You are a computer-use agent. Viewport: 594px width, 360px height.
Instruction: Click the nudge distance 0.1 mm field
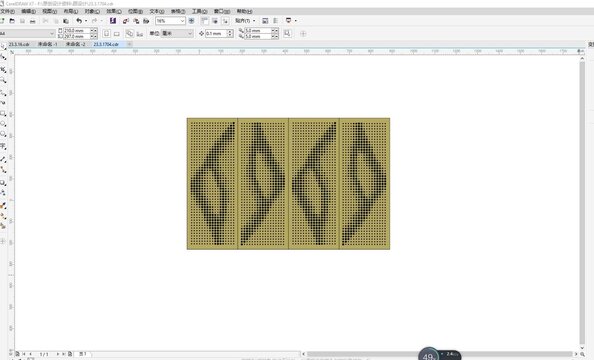pyautogui.click(x=216, y=33)
